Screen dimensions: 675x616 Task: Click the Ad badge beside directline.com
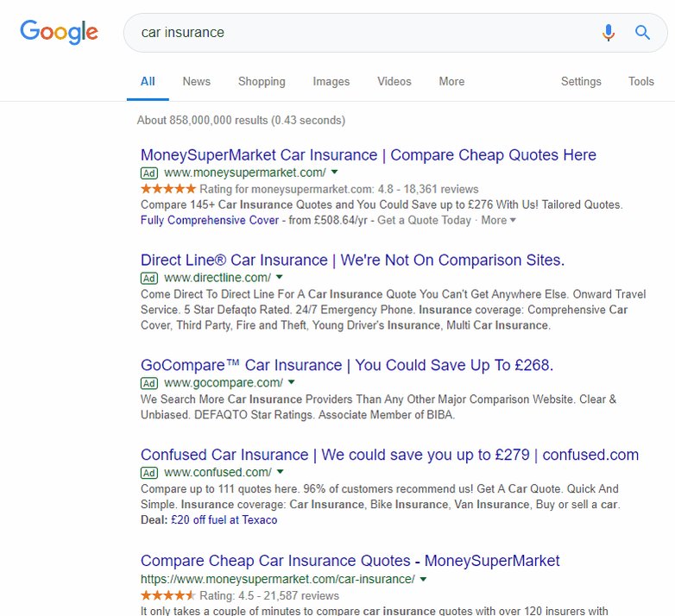(x=149, y=278)
